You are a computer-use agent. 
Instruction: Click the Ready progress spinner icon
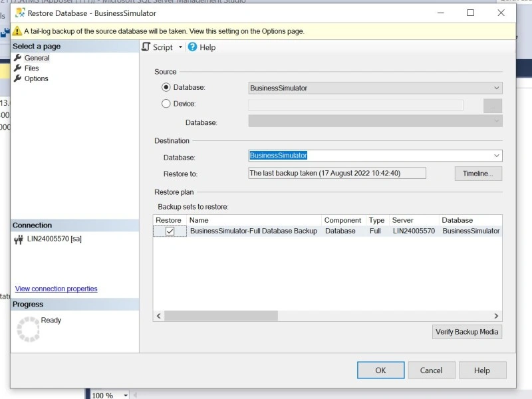(x=28, y=329)
